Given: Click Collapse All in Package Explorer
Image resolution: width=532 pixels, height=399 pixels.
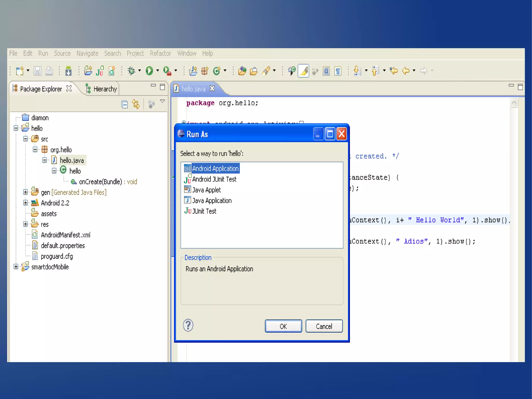Looking at the screenshot, I should 125,104.
